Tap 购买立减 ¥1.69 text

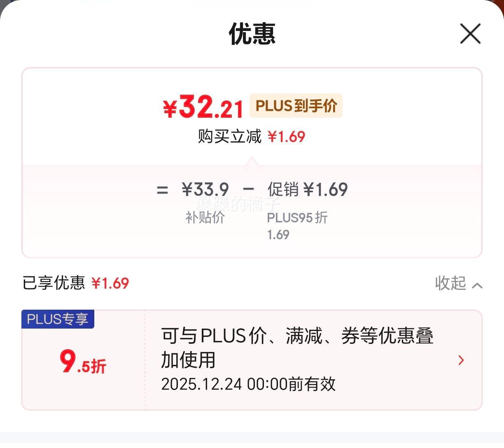point(252,136)
